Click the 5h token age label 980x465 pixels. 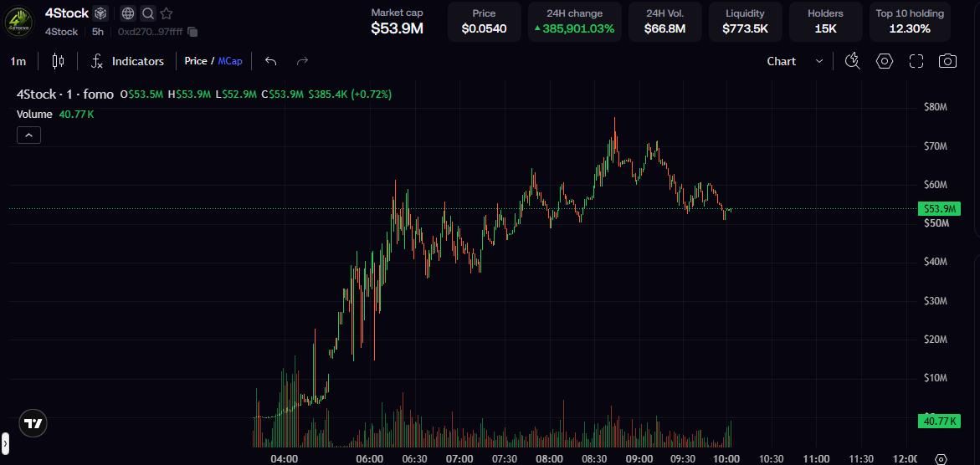click(x=98, y=31)
